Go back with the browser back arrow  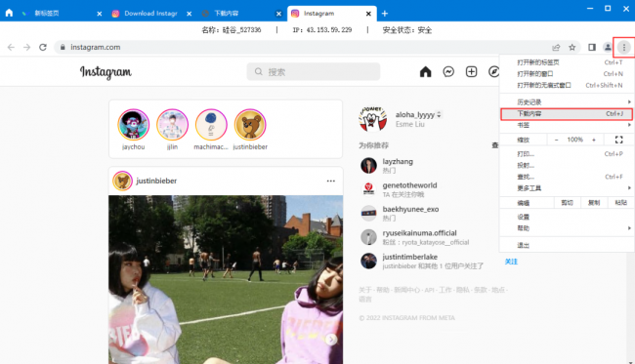pos(11,47)
